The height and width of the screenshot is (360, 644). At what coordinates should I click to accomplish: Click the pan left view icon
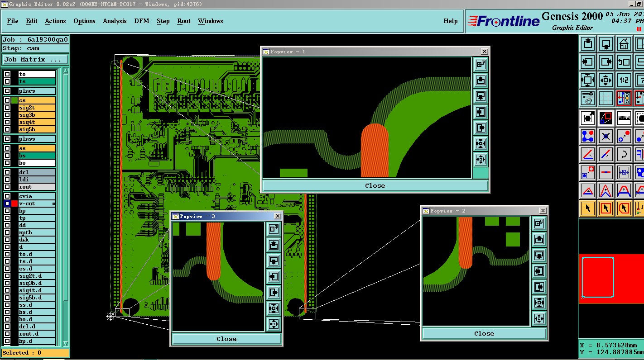(x=588, y=62)
